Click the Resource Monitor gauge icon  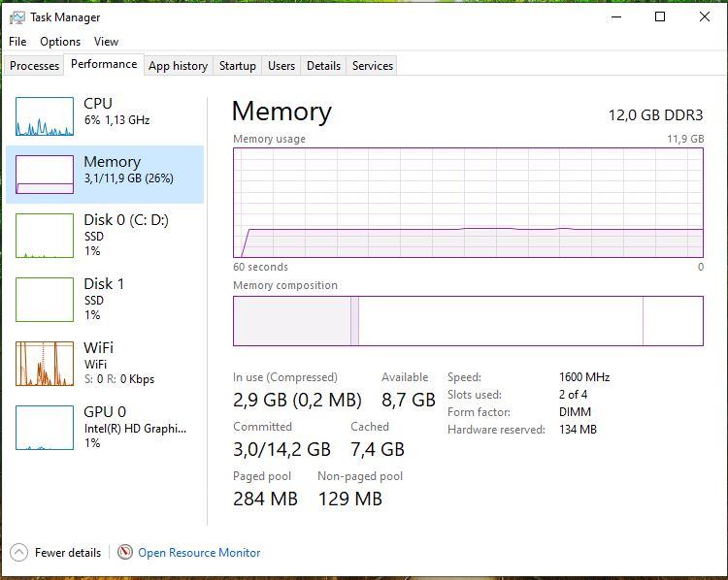[x=125, y=553]
